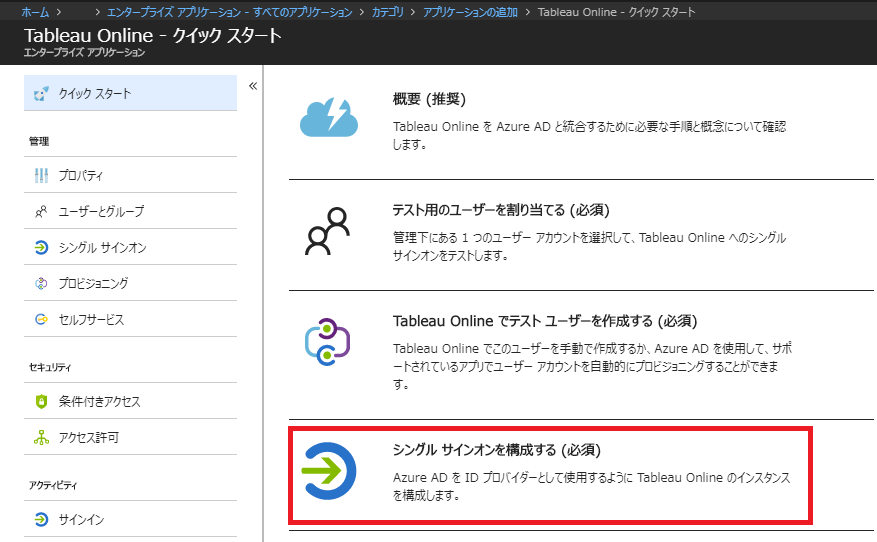Click the サインイン arrow icon
This screenshot has width=877, height=542.
click(41, 519)
